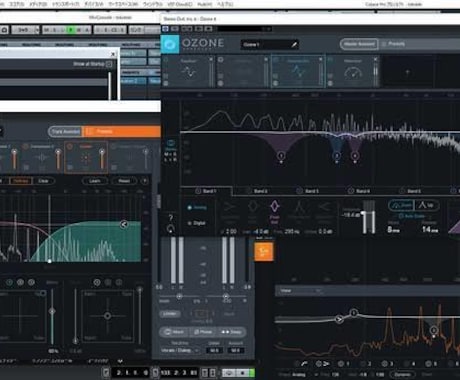
Task: Click the Ozone logo icon
Action: pos(170,44)
